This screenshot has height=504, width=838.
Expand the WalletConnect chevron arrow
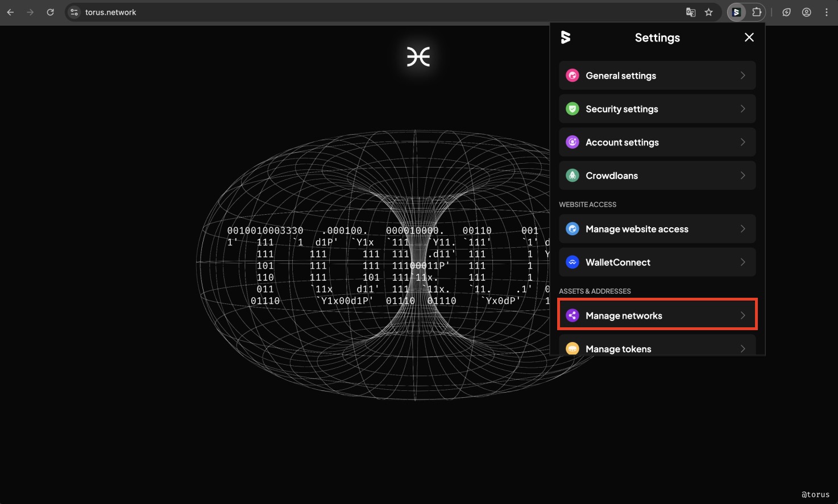pyautogui.click(x=742, y=263)
